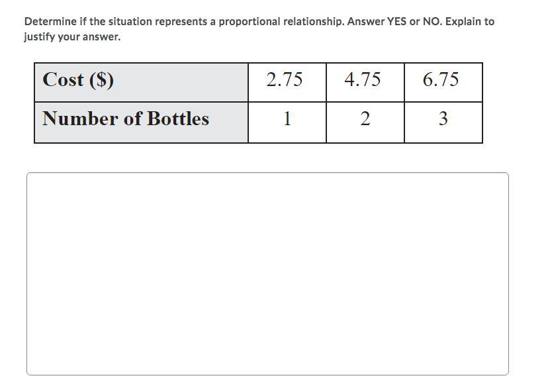The image size is (550, 392).
Task: Click the word 'Number' in the table header
Action: (x=80, y=119)
